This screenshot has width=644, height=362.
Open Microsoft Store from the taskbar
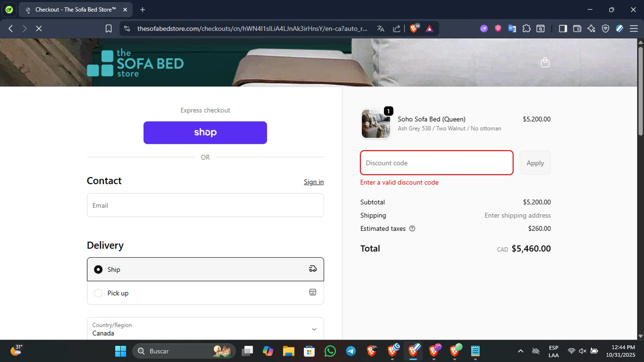(x=309, y=351)
